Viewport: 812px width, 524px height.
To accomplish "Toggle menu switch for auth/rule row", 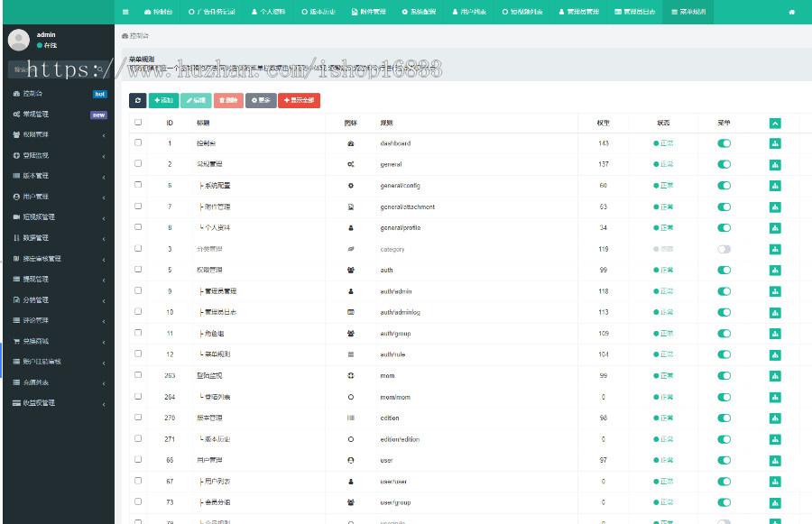I will (724, 354).
